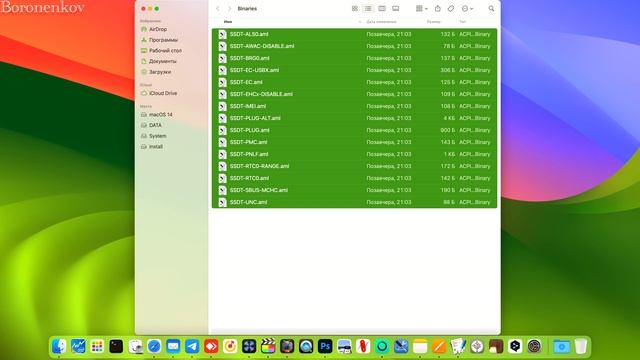Open the group-by options dropdown
640x360 pixels.
click(421, 9)
